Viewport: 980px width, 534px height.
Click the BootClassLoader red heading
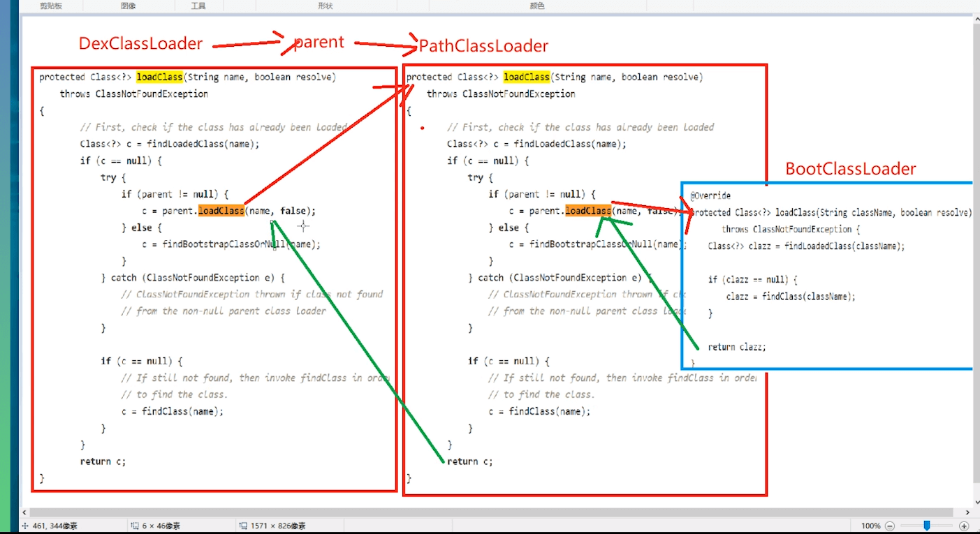tap(850, 168)
